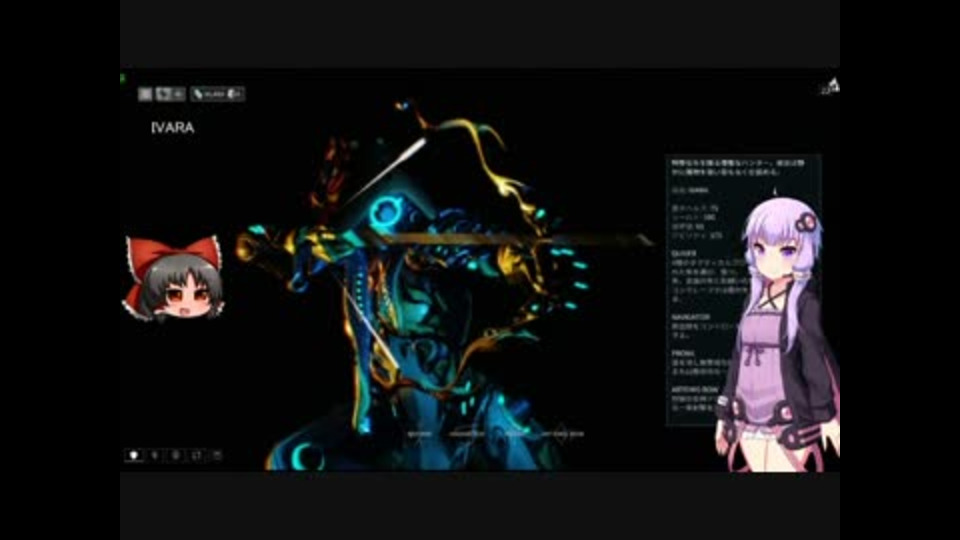Click the QUIVER heading in description panel

[683, 253]
